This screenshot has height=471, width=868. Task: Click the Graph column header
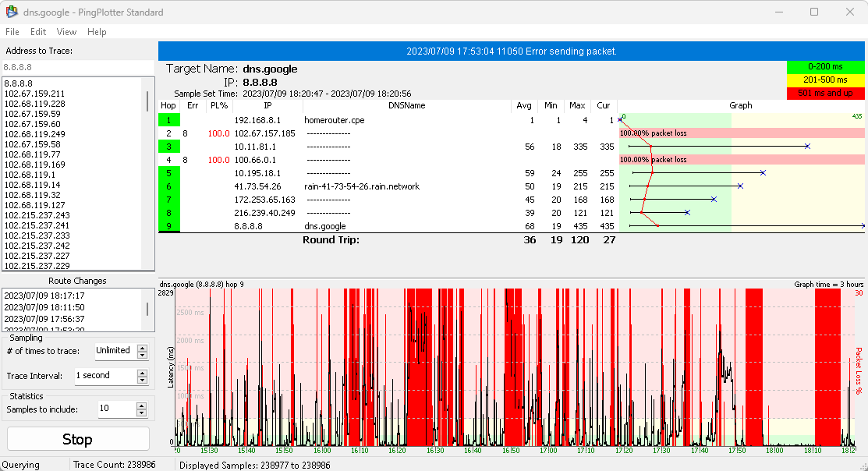click(x=741, y=106)
